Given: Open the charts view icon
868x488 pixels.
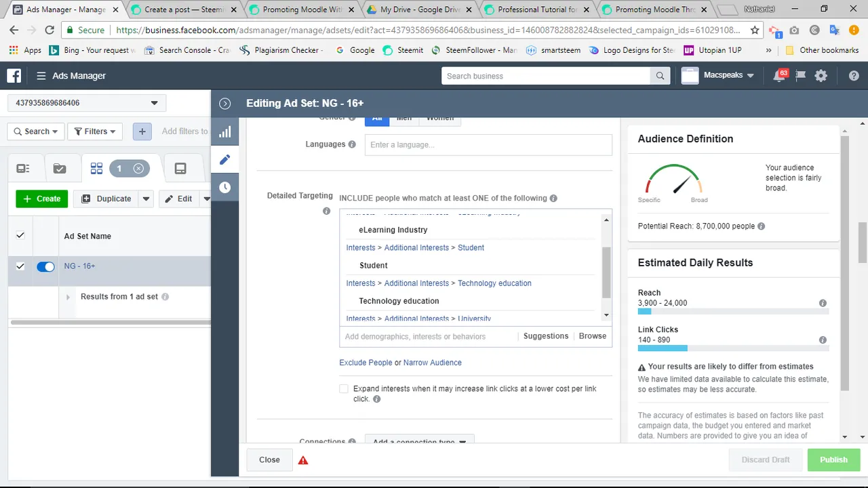Looking at the screenshot, I should [225, 132].
